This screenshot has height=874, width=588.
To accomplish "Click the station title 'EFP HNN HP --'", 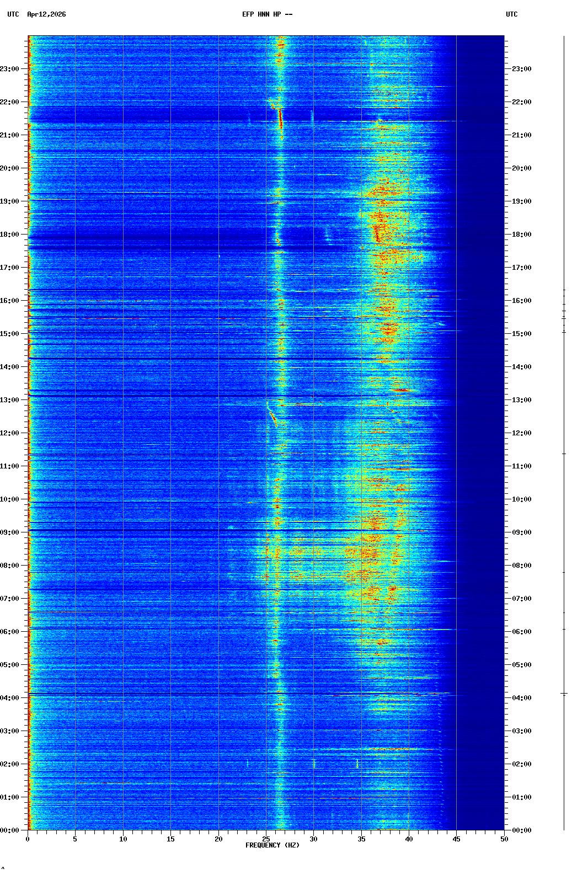I will click(267, 14).
